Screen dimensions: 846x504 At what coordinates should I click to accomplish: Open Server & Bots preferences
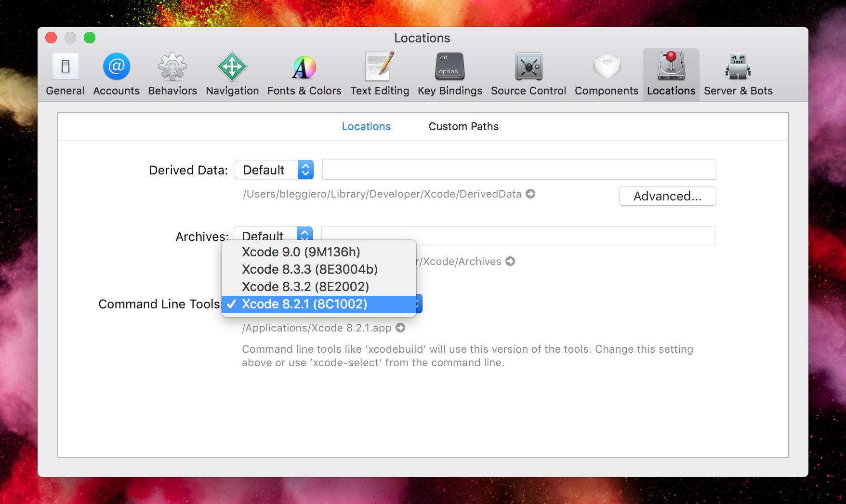(x=737, y=73)
